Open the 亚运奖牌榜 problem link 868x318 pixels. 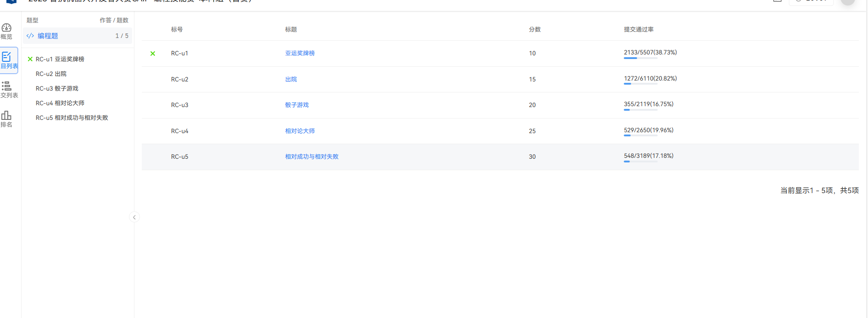coord(300,53)
